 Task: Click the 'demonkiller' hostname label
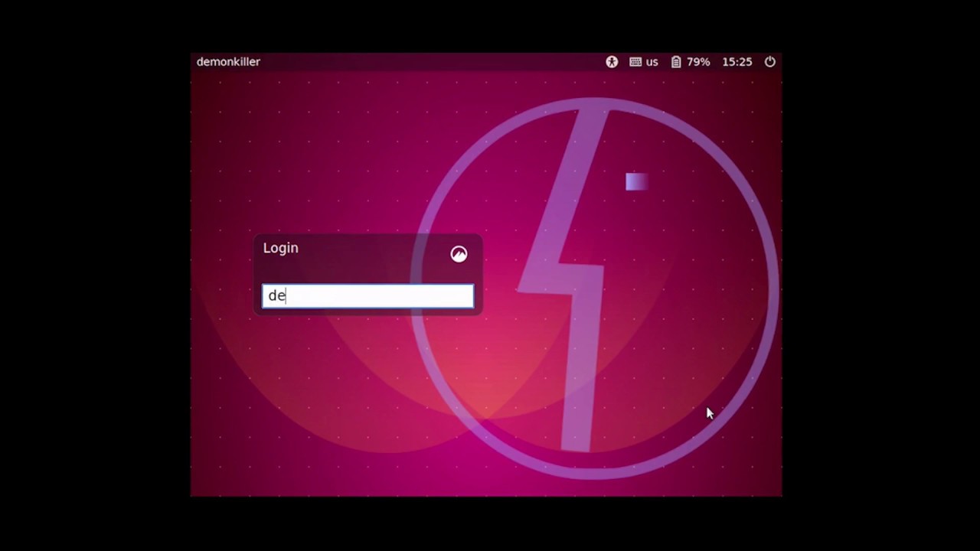click(228, 62)
